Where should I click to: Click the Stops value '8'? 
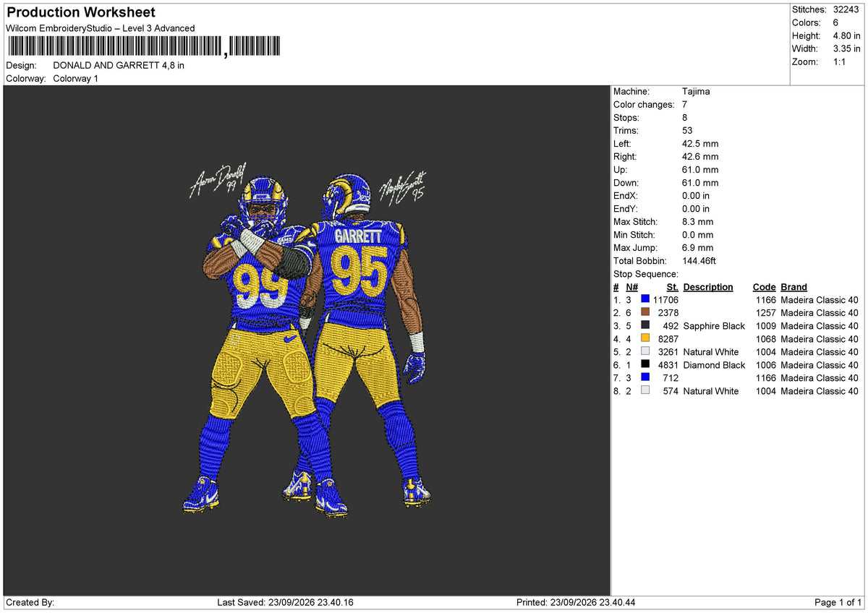pos(684,117)
